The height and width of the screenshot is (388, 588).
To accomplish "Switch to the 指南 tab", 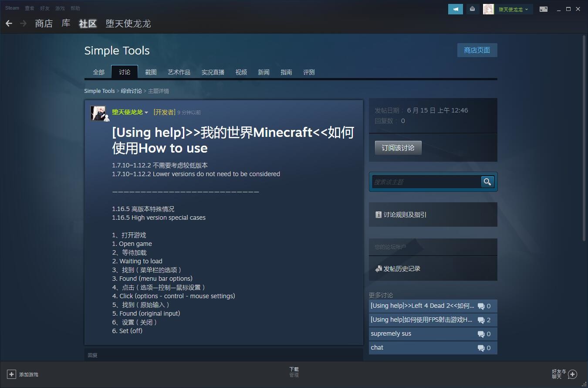I will 286,72.
